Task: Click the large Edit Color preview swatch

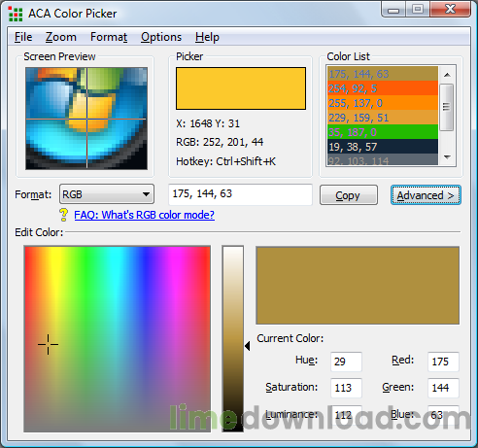Action: pyautogui.click(x=358, y=286)
